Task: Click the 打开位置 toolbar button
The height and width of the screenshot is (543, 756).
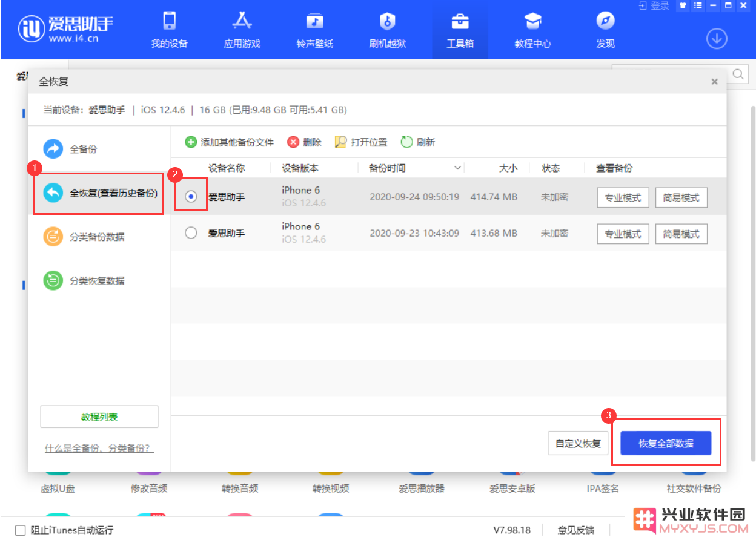Action: [x=361, y=142]
